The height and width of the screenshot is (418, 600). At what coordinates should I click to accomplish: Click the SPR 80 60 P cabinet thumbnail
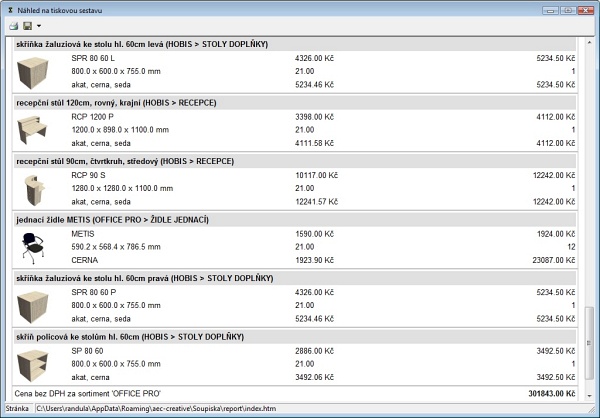(x=33, y=307)
